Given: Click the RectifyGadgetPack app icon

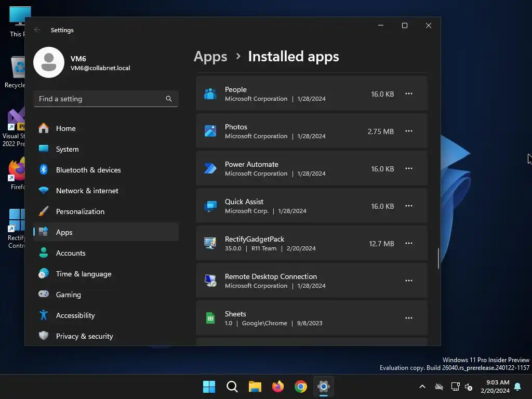Looking at the screenshot, I should point(210,243).
